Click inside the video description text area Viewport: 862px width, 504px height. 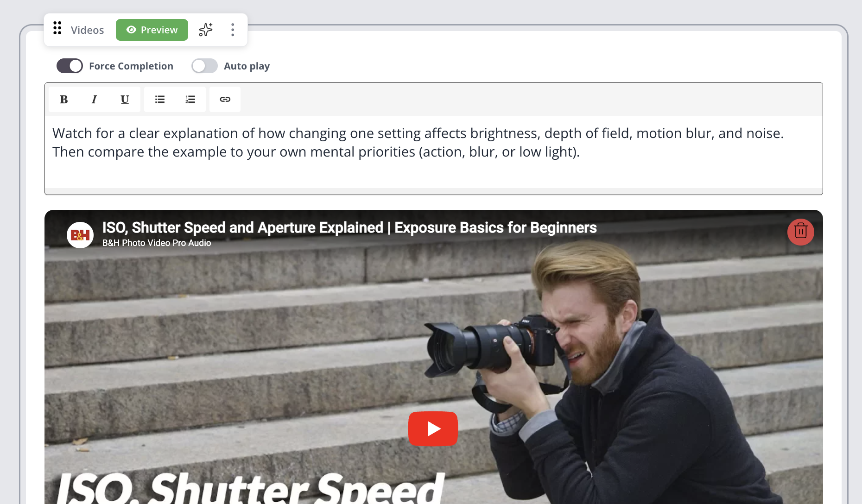click(434, 152)
